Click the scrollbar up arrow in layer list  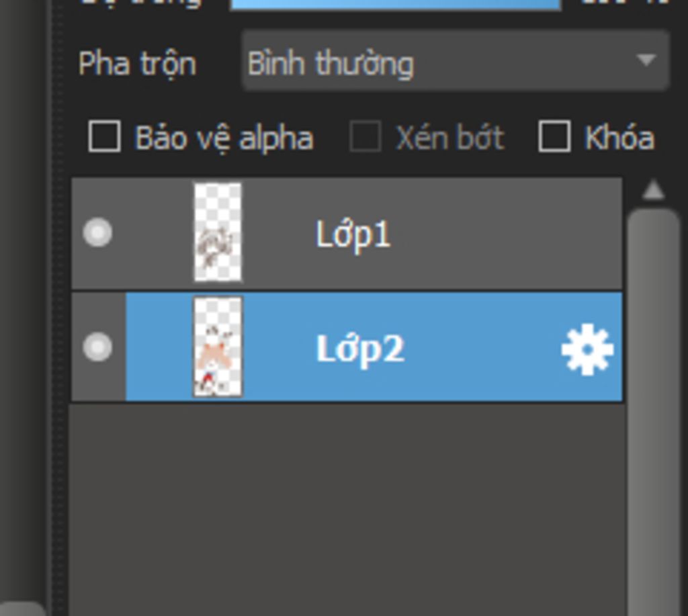[x=653, y=191]
